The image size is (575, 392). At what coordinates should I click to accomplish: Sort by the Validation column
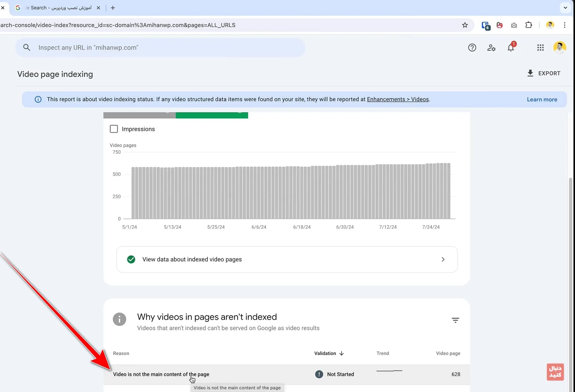click(x=329, y=353)
